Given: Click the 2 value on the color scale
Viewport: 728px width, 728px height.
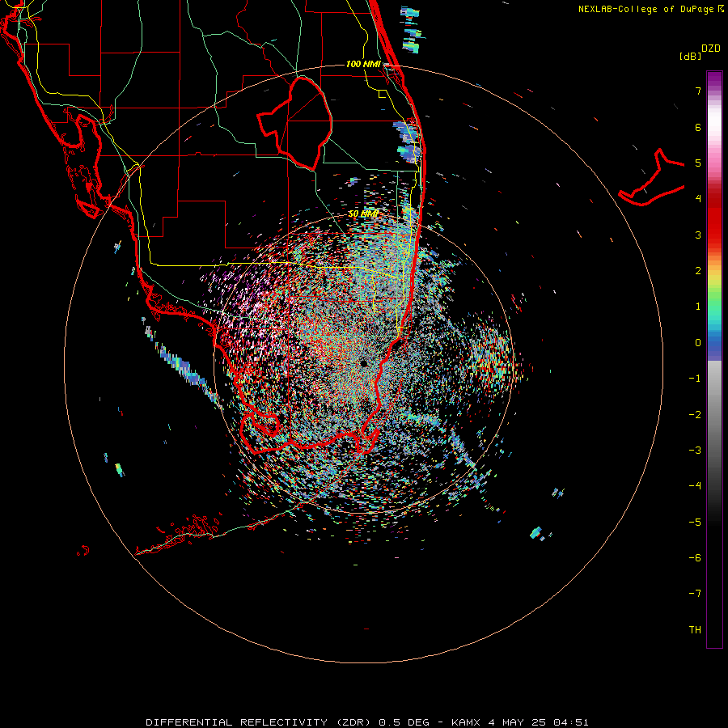Looking at the screenshot, I should (698, 271).
